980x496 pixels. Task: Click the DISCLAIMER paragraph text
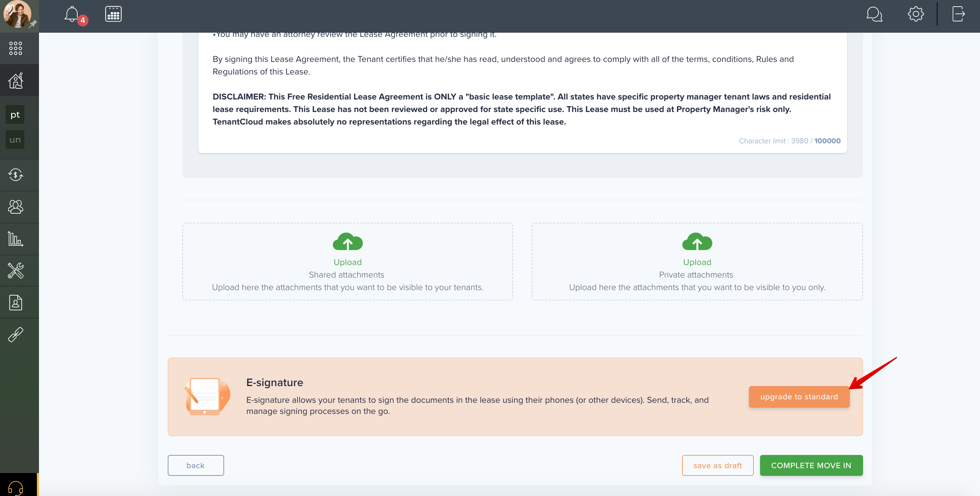click(522, 109)
